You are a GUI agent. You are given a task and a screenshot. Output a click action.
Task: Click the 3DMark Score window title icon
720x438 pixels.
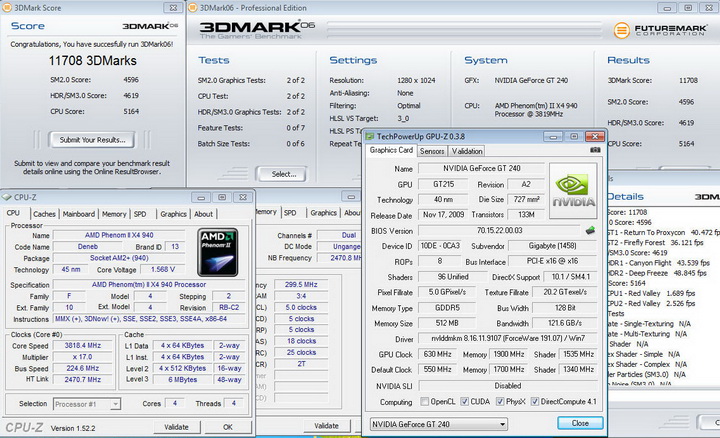6,8
